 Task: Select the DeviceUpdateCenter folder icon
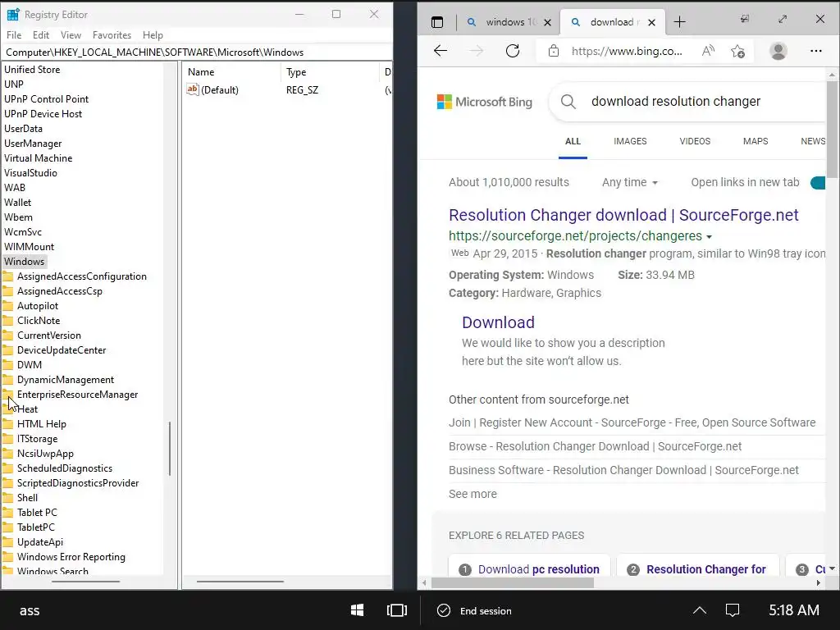point(8,349)
